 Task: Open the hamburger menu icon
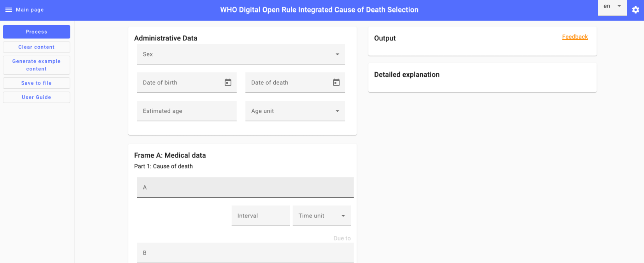9,10
